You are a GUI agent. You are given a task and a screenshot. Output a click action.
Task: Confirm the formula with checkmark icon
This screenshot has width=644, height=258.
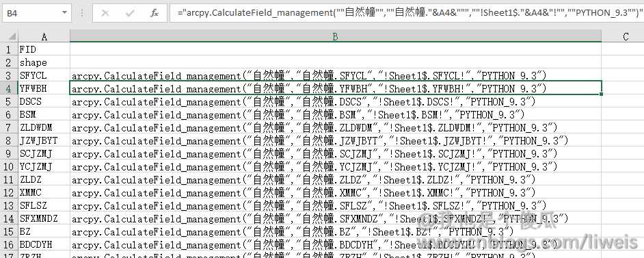130,13
